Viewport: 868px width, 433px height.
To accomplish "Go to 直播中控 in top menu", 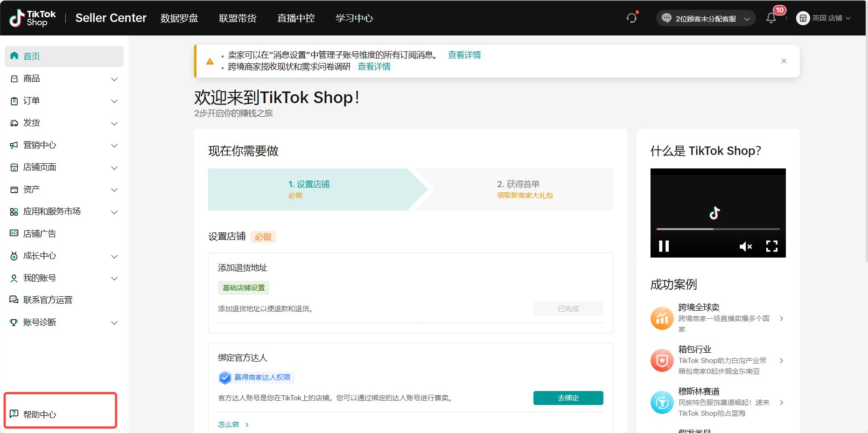I will click(x=296, y=18).
